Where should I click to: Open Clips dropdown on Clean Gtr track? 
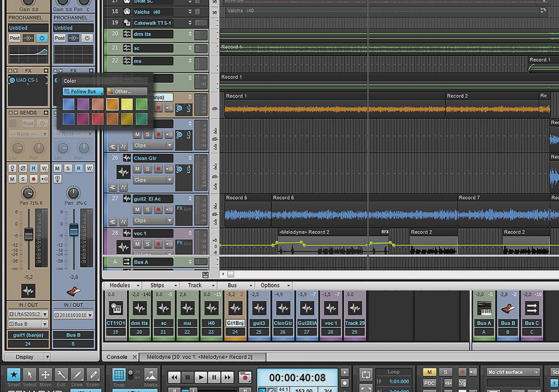[x=153, y=180]
